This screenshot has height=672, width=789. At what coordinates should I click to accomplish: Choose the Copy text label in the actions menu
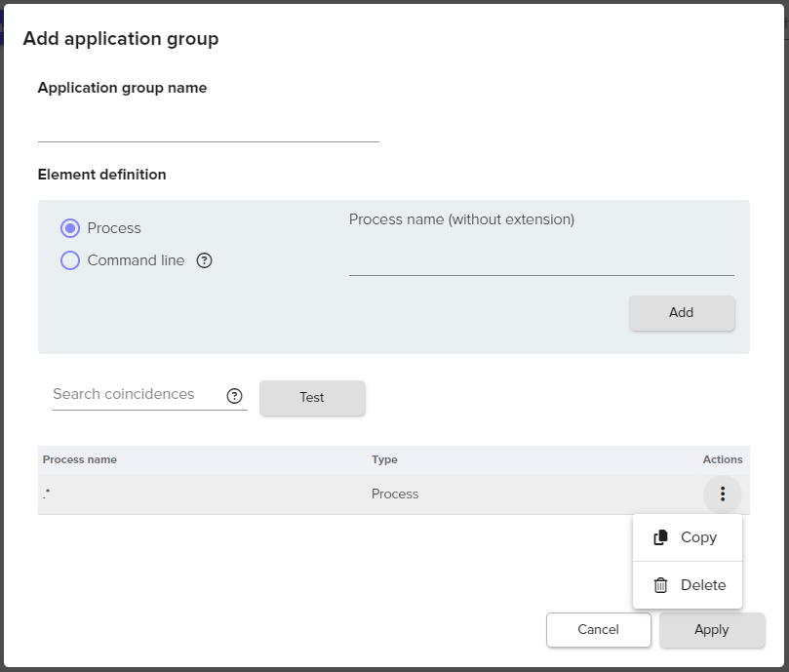(698, 537)
